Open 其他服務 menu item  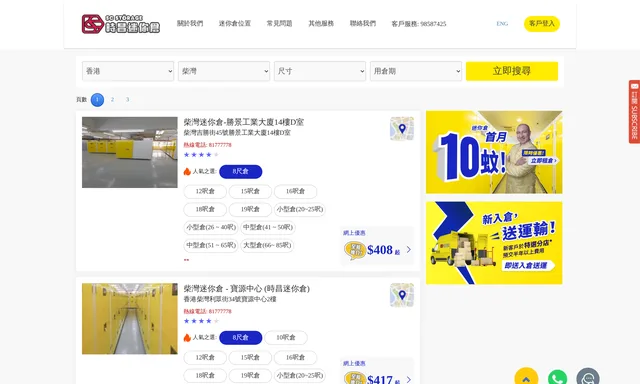point(321,24)
